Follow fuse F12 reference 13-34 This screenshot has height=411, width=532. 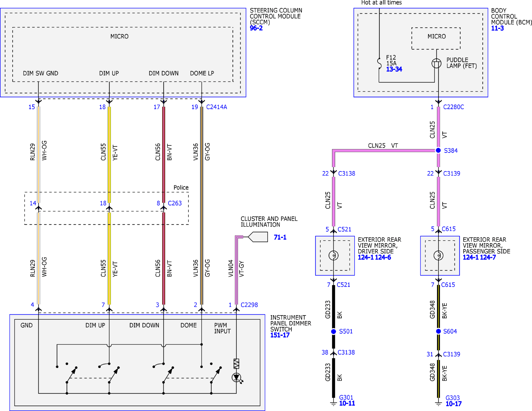pyautogui.click(x=394, y=69)
